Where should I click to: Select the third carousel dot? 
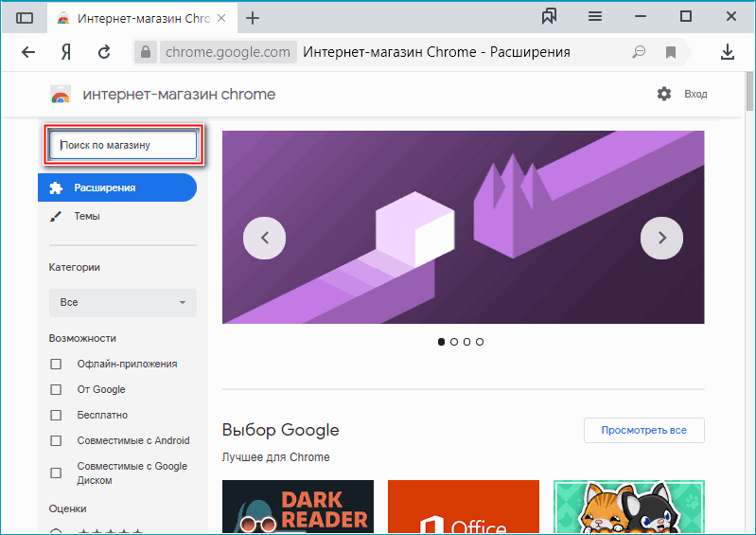click(466, 342)
